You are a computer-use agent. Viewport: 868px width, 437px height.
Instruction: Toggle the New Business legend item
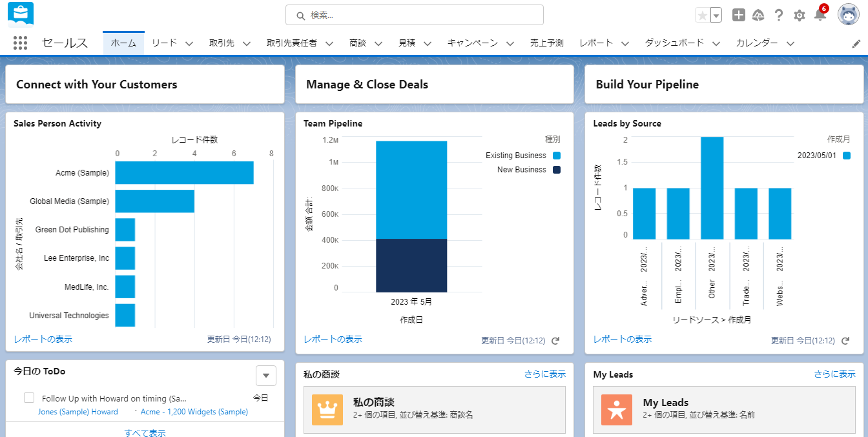tap(528, 170)
